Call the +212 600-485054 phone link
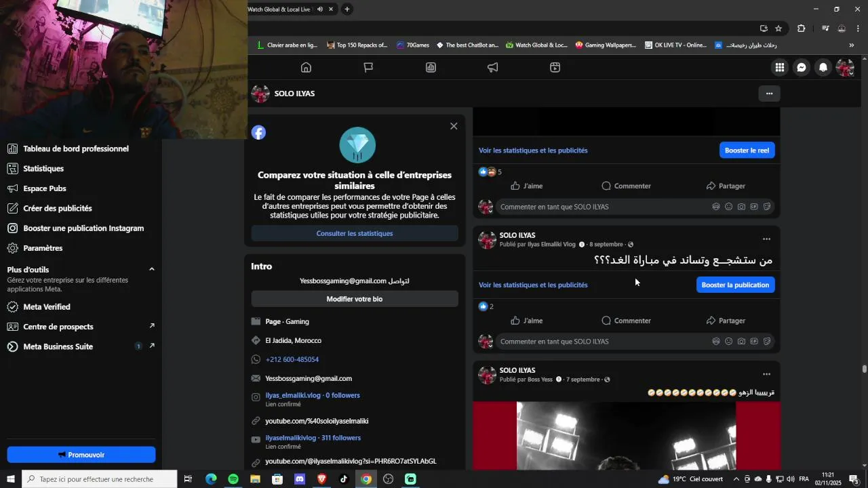Image resolution: width=868 pixels, height=488 pixels. 292,359
